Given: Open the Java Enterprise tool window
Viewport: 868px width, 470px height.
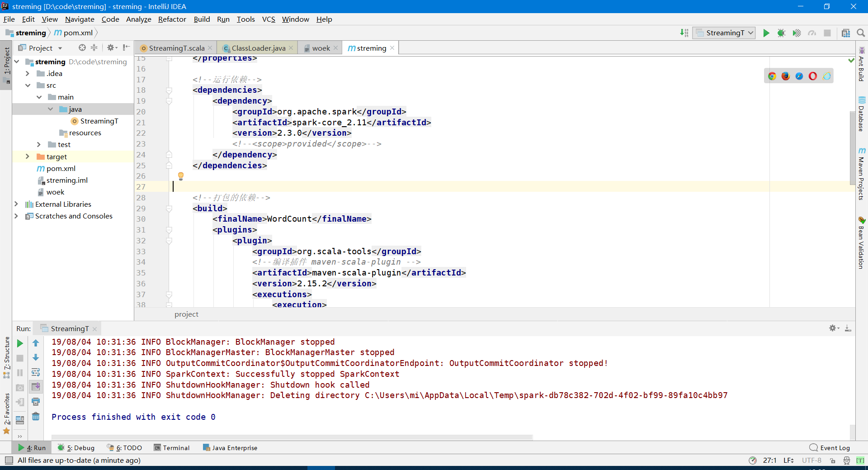Looking at the screenshot, I should click(x=230, y=448).
